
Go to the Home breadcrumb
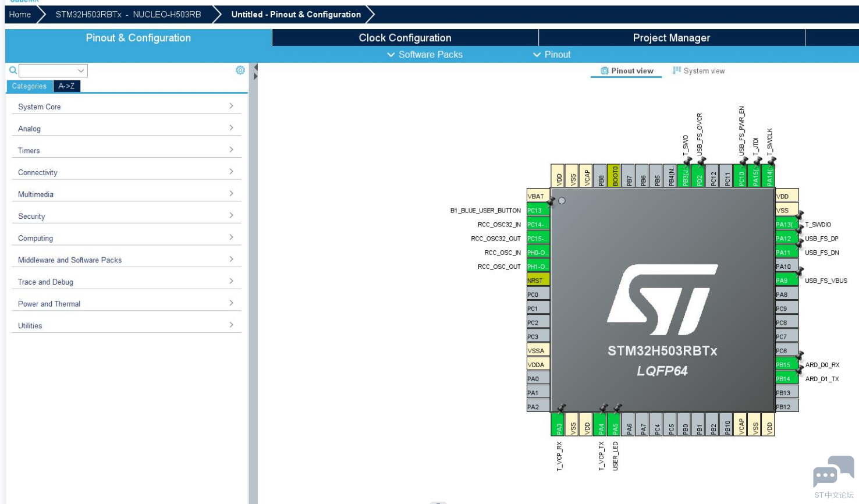[x=20, y=15]
